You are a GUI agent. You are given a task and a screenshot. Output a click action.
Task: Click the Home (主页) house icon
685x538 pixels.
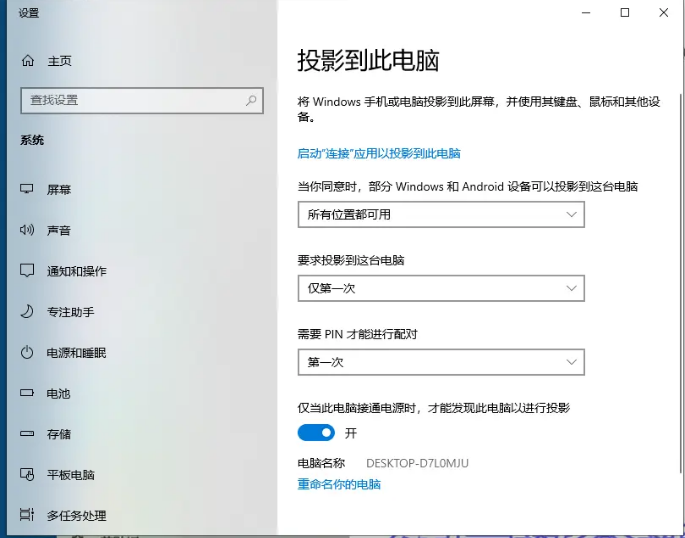pos(28,61)
